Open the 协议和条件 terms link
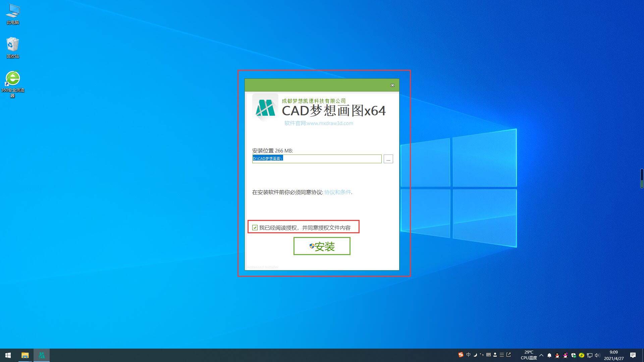Image resolution: width=644 pixels, height=362 pixels. coord(337,192)
